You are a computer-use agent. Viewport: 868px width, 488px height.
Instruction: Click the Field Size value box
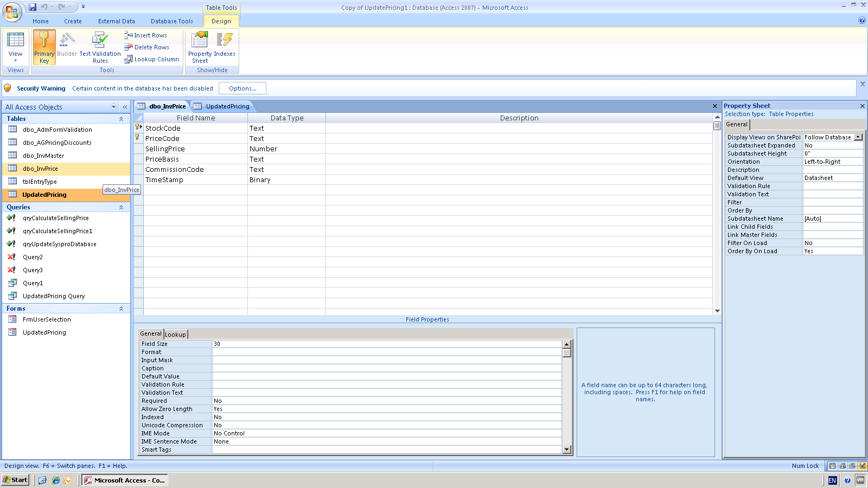point(386,344)
